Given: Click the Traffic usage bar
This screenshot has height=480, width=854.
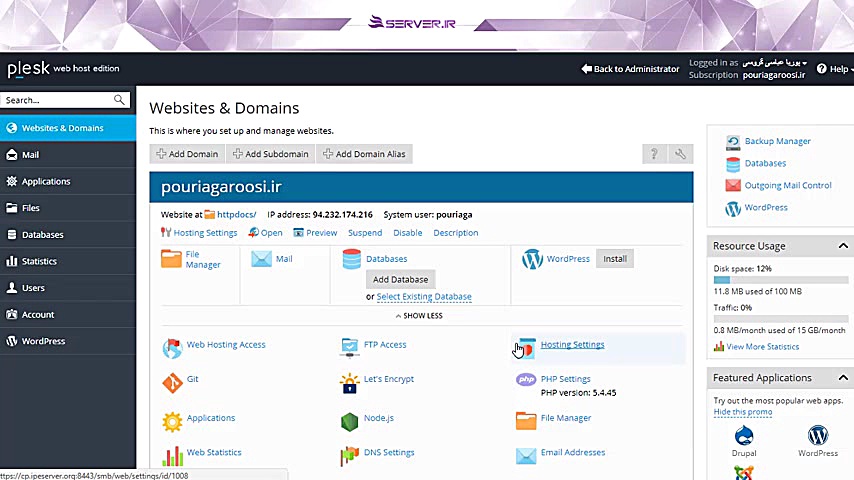Looking at the screenshot, I should pos(780,319).
